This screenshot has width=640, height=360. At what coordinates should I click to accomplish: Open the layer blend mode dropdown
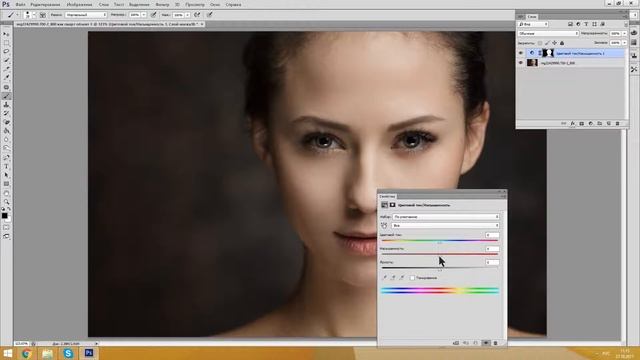[548, 33]
